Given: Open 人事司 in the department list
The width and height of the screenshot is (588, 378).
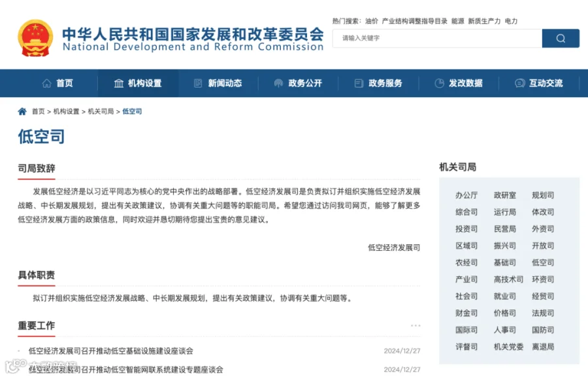Looking at the screenshot, I should click(505, 330).
